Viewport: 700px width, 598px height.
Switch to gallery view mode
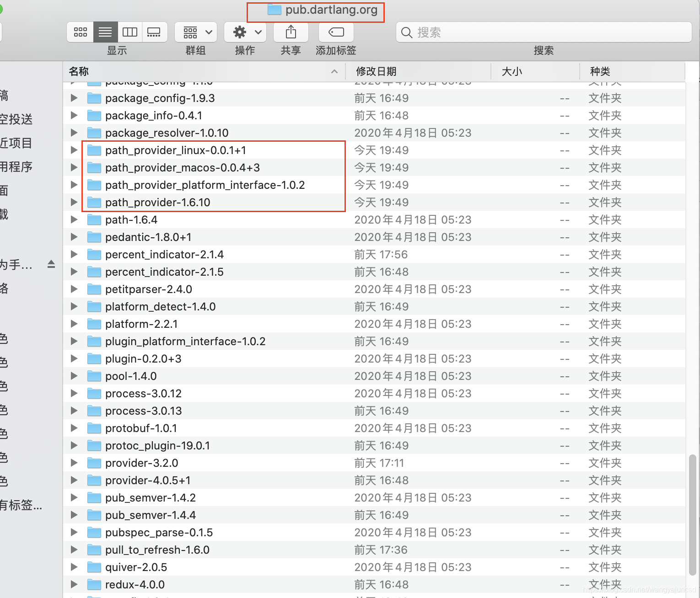tap(154, 32)
